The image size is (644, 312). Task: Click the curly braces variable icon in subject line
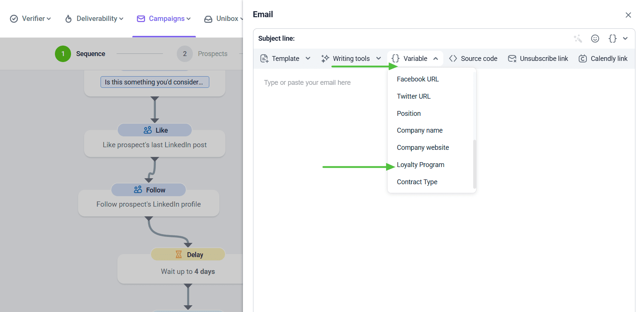(x=613, y=38)
